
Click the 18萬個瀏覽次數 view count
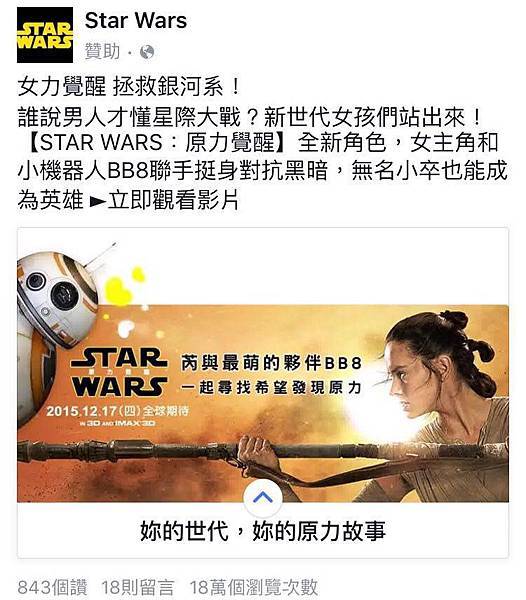(x=254, y=588)
